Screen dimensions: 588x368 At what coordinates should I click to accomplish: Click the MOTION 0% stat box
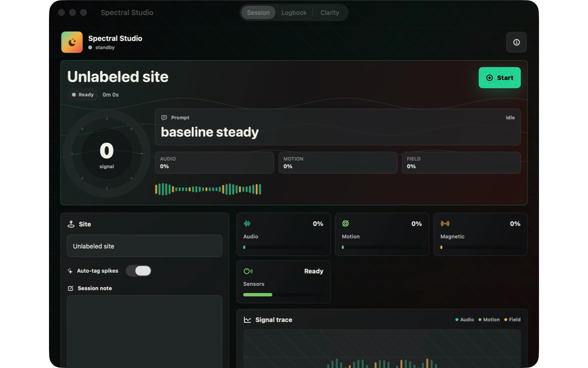tap(338, 163)
